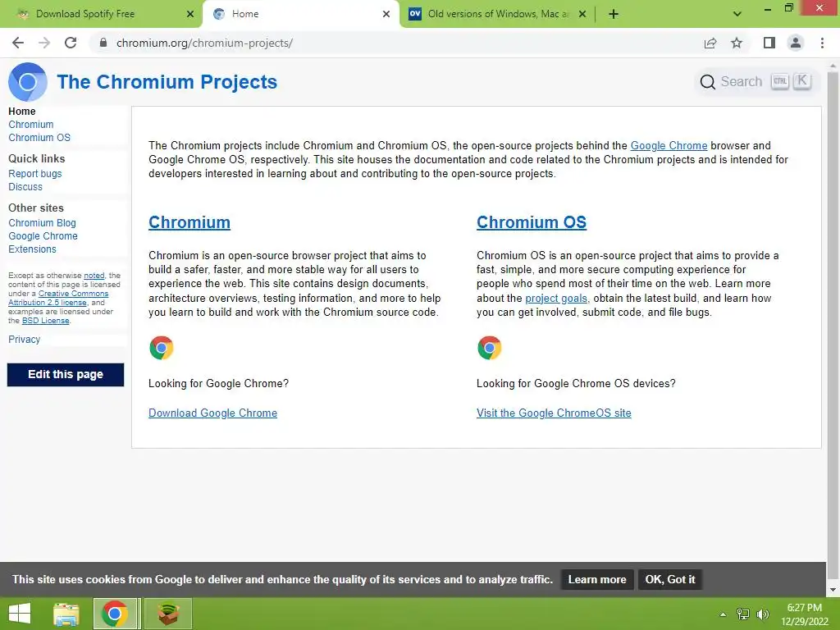Click the page Search field
The image size is (840, 630).
756,82
